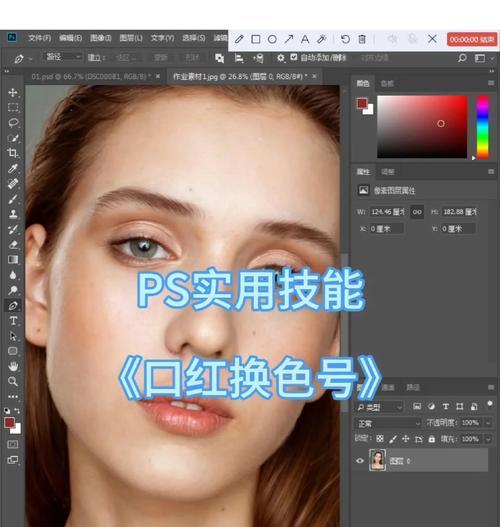This screenshot has width=500, height=527.
Task: Select the Healing Brush bandage tool
Action: (13, 184)
